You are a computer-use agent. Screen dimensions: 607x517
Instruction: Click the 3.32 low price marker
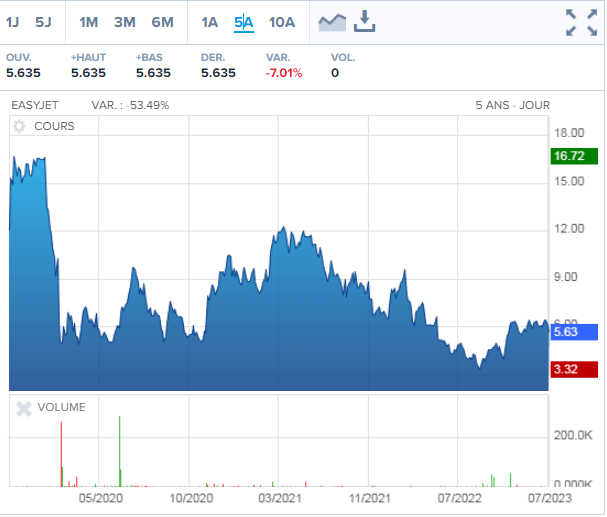click(574, 370)
